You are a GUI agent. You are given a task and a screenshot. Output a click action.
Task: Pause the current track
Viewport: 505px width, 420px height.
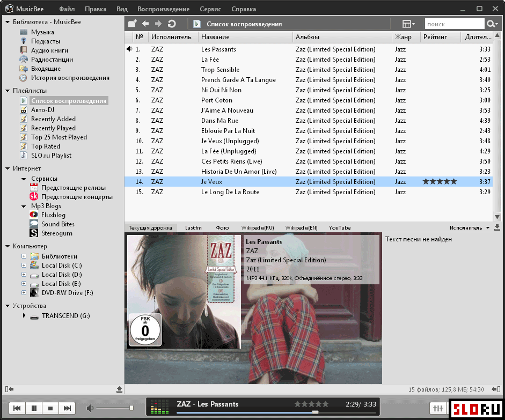34,408
